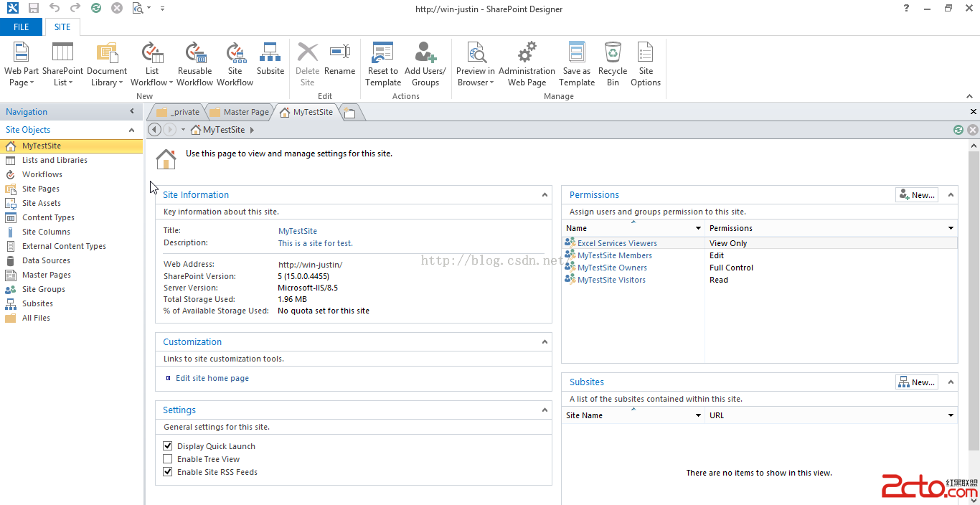Click the Undo icon in title bar
The height and width of the screenshot is (505, 980).
click(55, 9)
